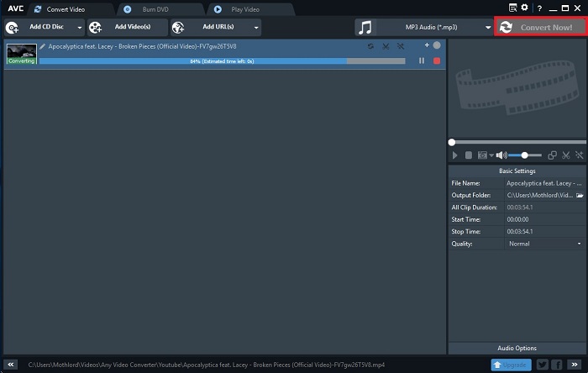Image resolution: width=588 pixels, height=373 pixels.
Task: Click the detach preview window icon
Action: pos(552,155)
